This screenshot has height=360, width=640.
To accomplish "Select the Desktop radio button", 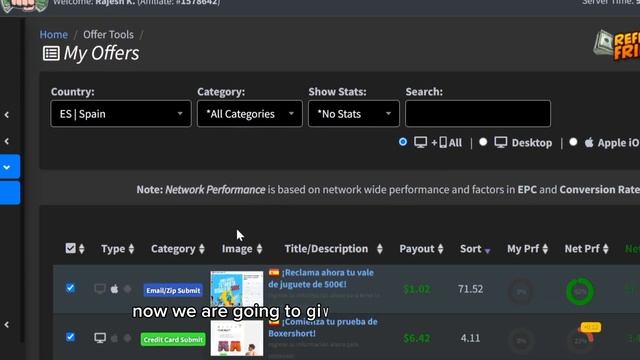I will 483,142.
